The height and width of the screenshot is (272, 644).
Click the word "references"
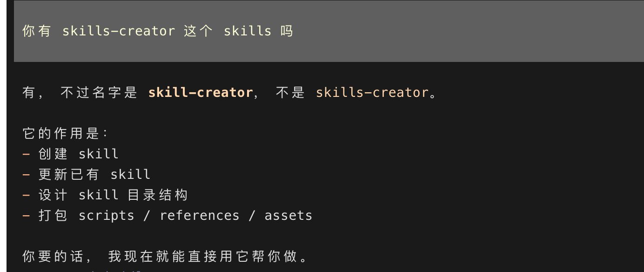(x=200, y=216)
